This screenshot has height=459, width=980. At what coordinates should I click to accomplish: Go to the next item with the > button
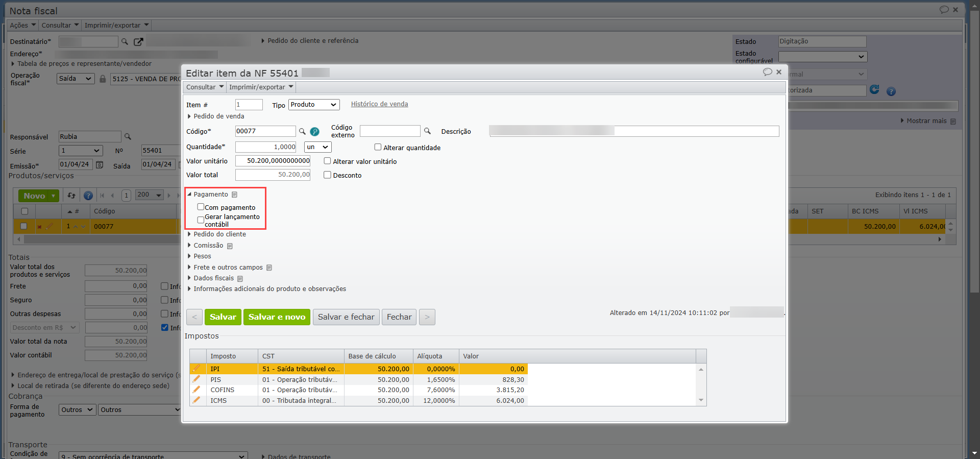pyautogui.click(x=427, y=317)
